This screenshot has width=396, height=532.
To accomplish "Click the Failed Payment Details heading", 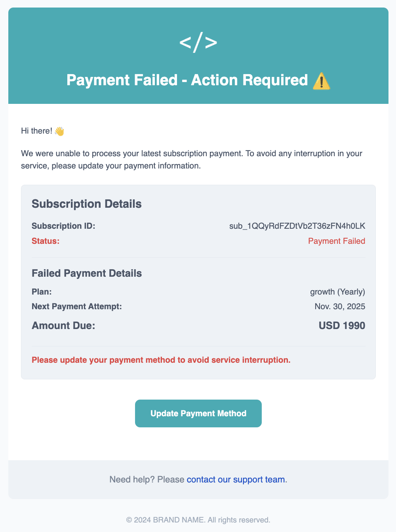I will pos(86,273).
